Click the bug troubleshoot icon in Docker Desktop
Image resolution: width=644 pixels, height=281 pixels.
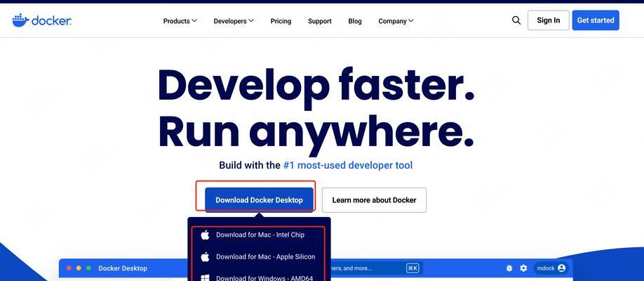[x=509, y=268]
